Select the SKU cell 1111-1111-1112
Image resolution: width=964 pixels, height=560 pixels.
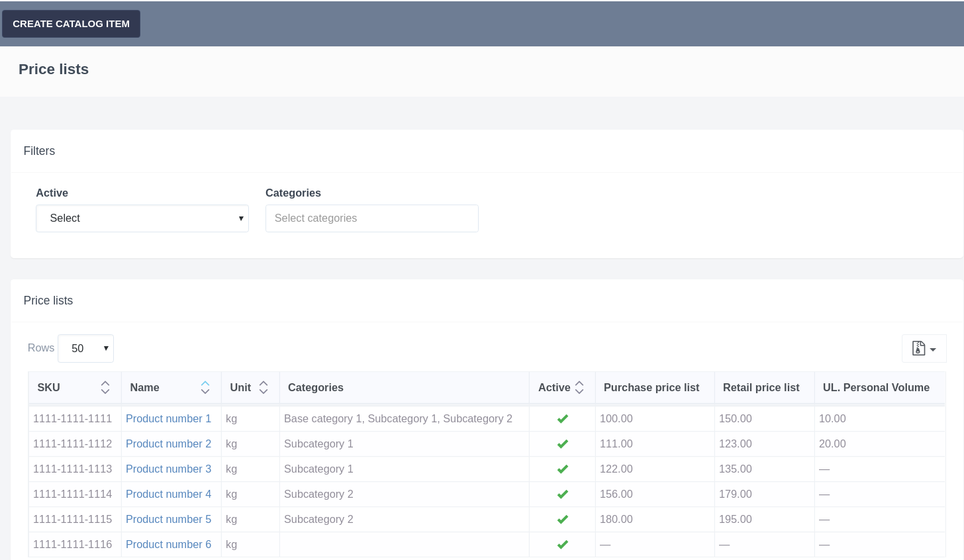tap(73, 444)
